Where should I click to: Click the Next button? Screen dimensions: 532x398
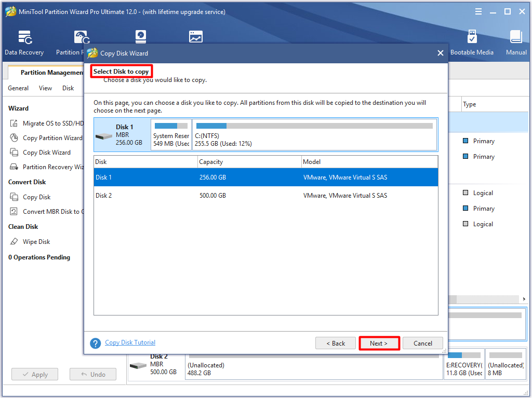(379, 343)
